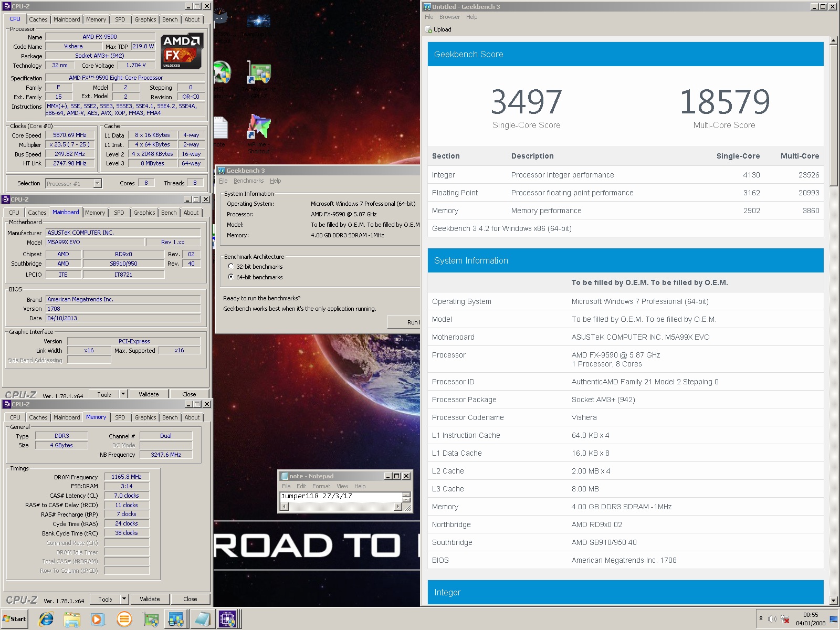Click the Notepad window title bar icon

tap(285, 476)
